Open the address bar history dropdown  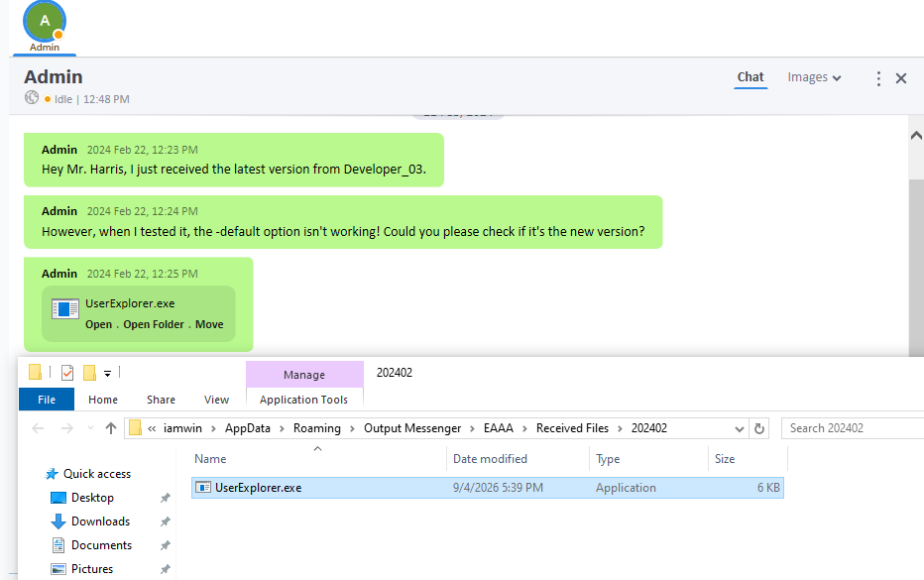coord(739,428)
